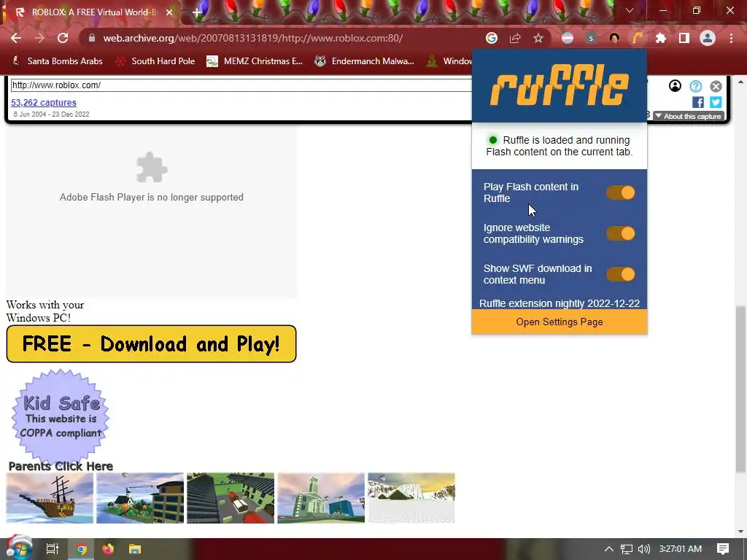Click the striped flag extension icon

click(x=568, y=38)
